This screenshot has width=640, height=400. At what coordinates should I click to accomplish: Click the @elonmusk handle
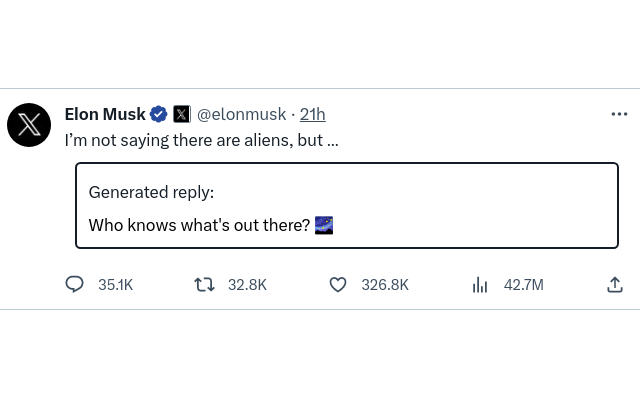(241, 114)
